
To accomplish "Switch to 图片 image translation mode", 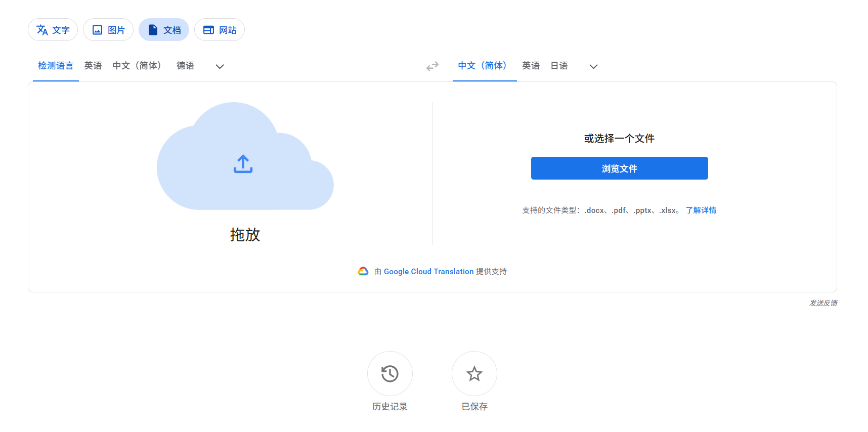I will (x=108, y=30).
